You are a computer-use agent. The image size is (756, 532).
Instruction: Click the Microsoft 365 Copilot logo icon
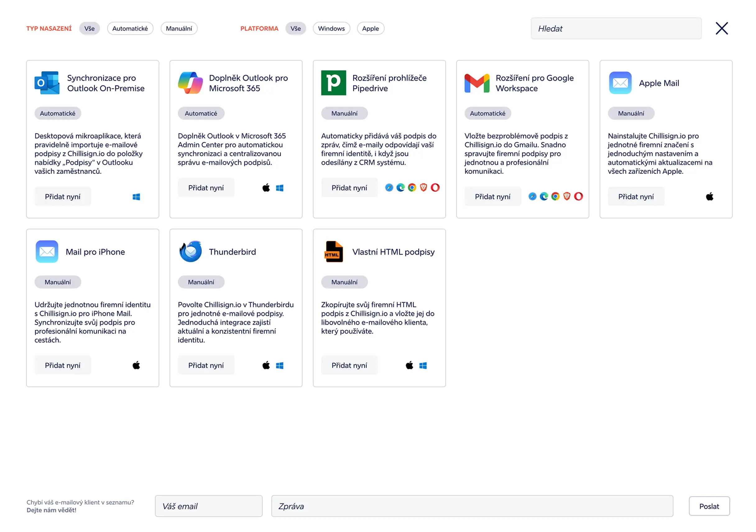pos(190,83)
